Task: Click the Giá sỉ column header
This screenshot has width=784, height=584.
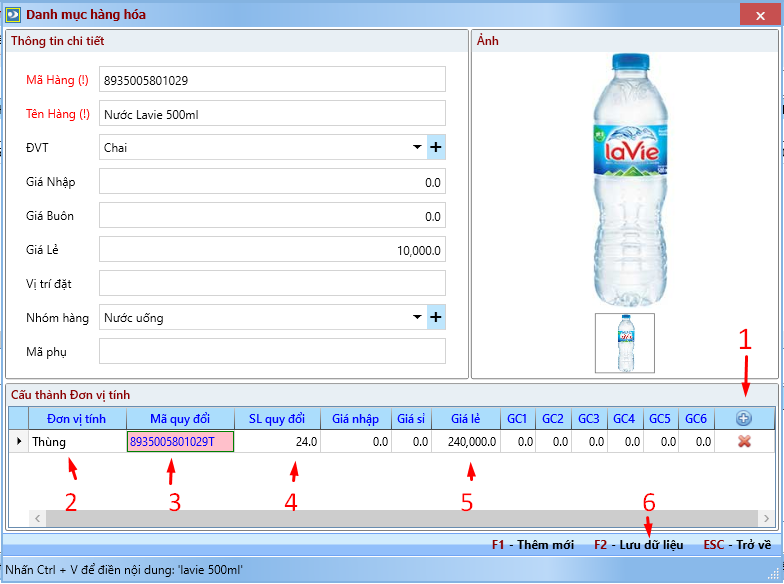Action: coord(411,418)
